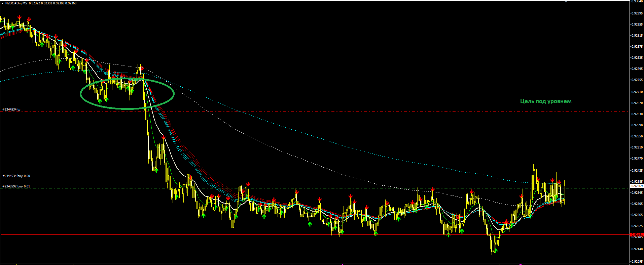Screen dimensions: 644x265
Task: Click the 0.92875 price scale label
Action: coord(637,47)
